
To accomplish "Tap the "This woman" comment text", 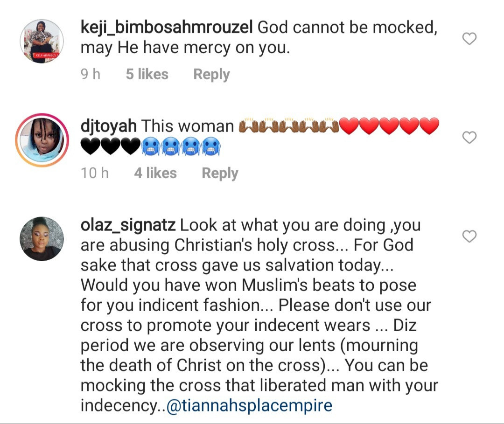I will [x=188, y=126].
